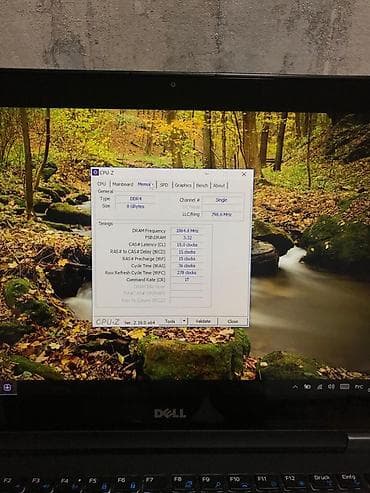Click the RAS# to CAS# Delay value
Screen dimensions: 370x493
click(x=187, y=252)
